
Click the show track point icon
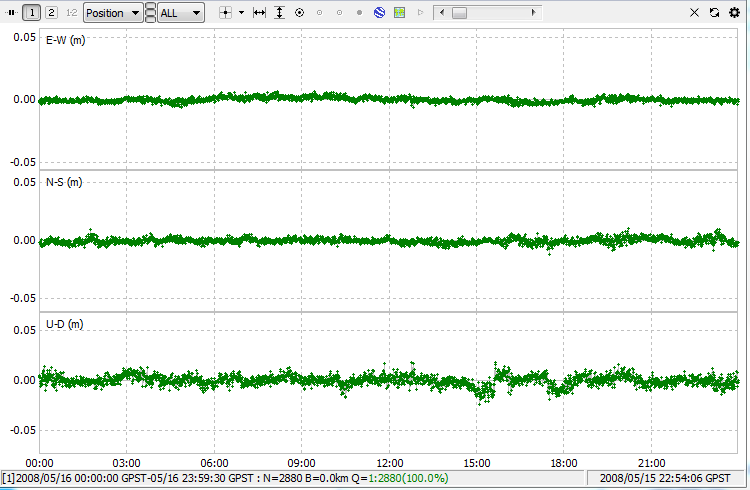[x=299, y=13]
